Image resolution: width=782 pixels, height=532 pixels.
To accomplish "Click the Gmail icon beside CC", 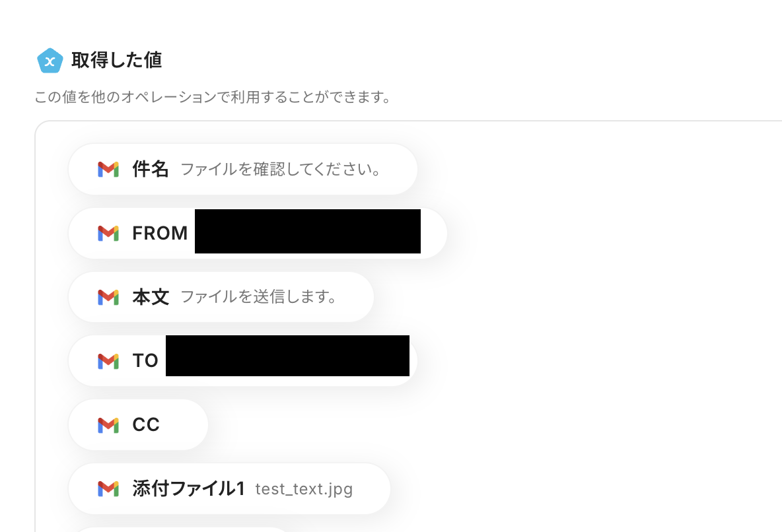I will (108, 425).
